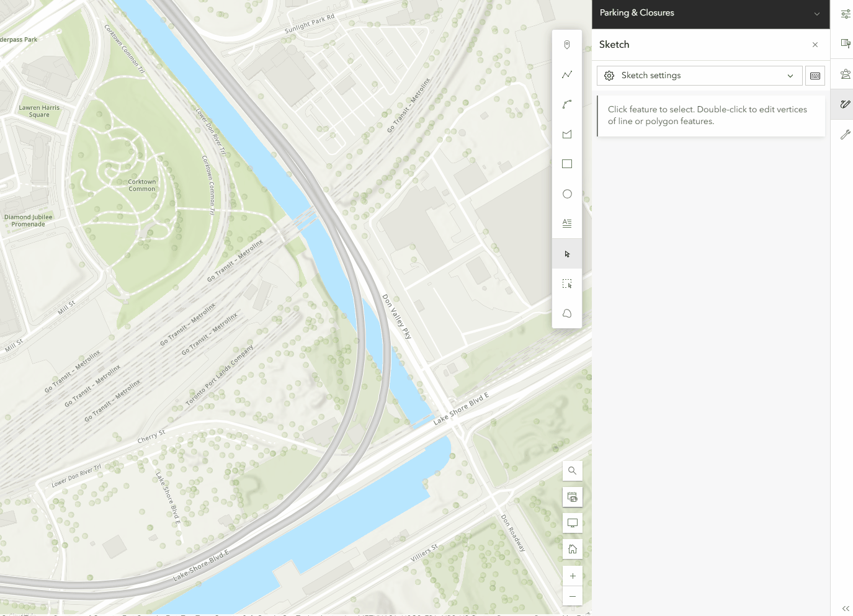Open the layer effects sliders panel
The image size is (853, 616).
[844, 12]
